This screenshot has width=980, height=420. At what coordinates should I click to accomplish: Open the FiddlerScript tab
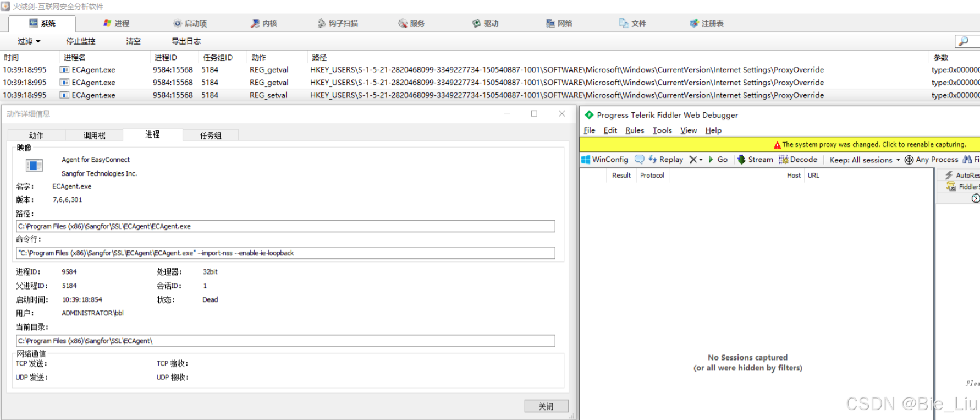[964, 187]
